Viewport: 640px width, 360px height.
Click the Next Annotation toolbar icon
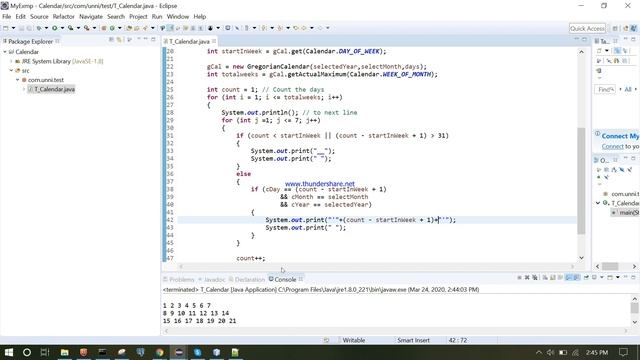264,28
